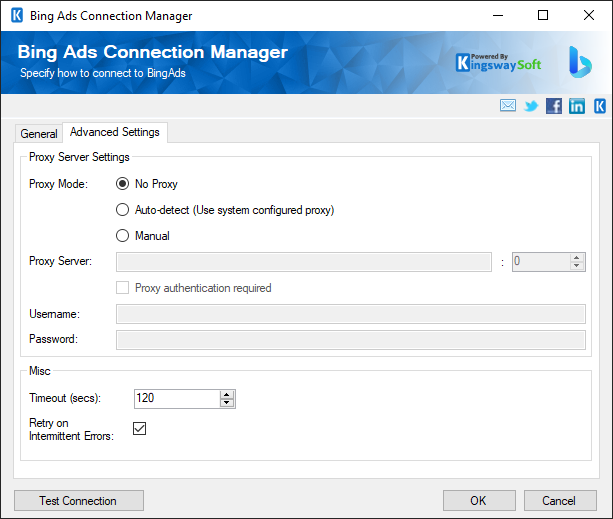Maximize the Connection Manager window

(x=543, y=16)
